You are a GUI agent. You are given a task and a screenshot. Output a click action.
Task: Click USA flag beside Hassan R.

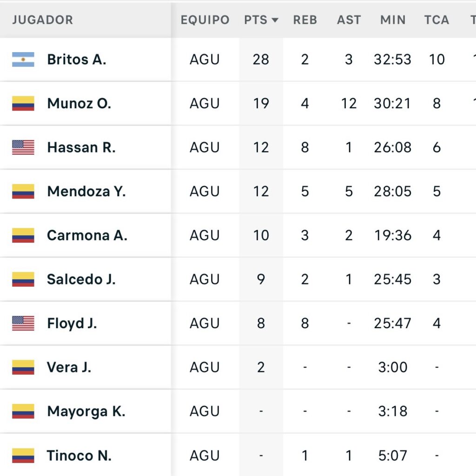click(23, 147)
